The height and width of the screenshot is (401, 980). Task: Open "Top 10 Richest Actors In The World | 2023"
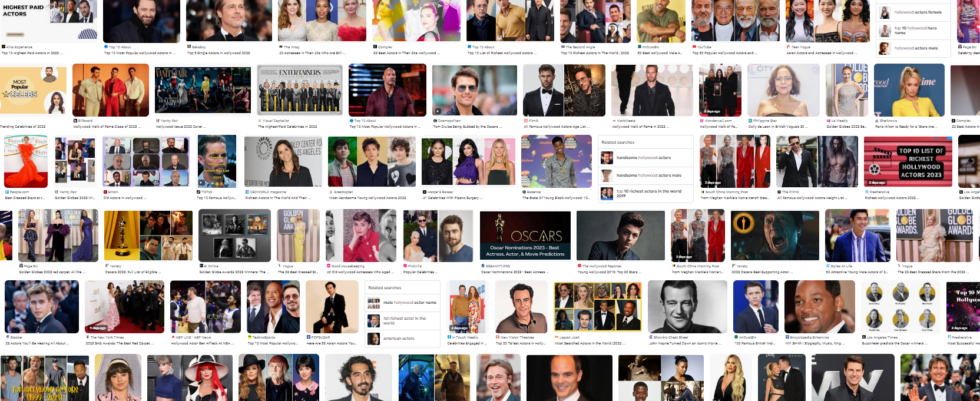click(x=595, y=53)
